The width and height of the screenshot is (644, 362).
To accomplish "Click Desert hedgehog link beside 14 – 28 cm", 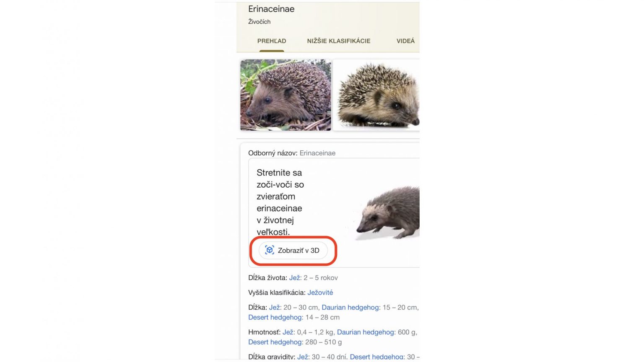I will [275, 318].
